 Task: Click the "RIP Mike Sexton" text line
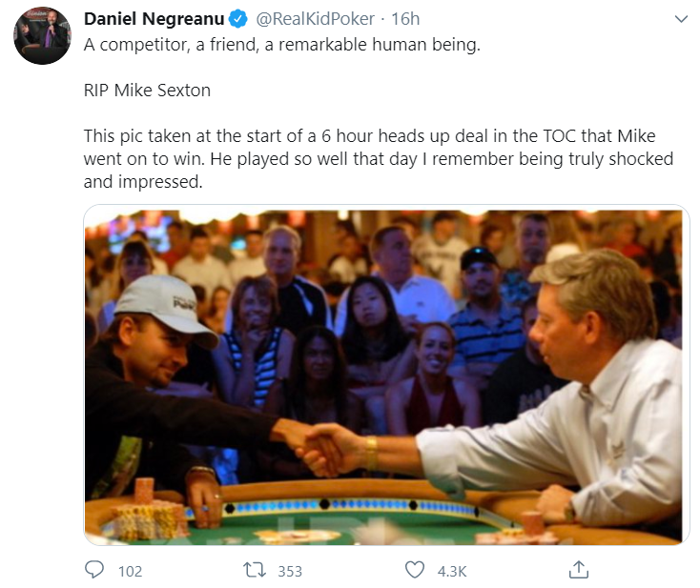tap(147, 91)
